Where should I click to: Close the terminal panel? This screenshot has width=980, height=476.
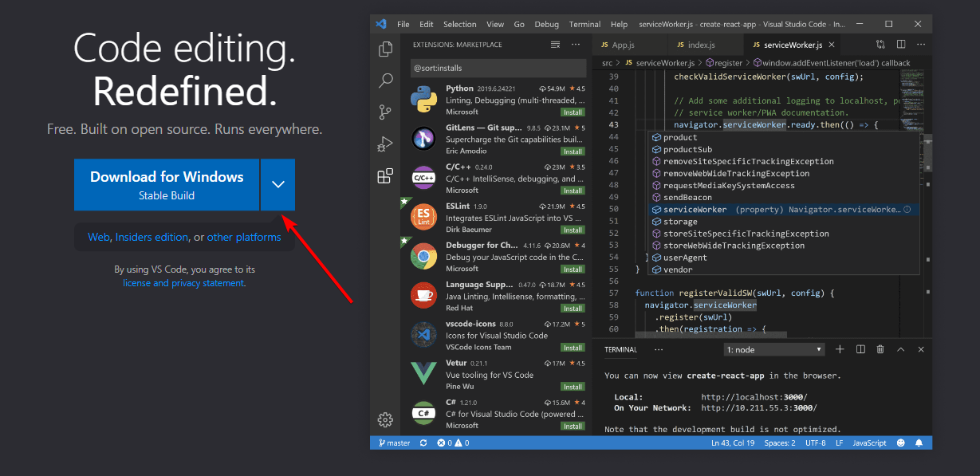(921, 349)
